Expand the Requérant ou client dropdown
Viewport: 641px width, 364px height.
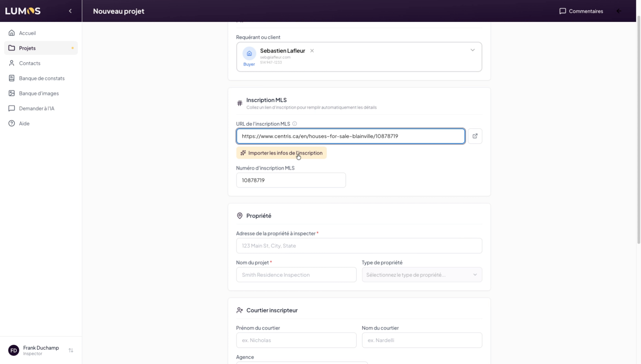point(472,50)
